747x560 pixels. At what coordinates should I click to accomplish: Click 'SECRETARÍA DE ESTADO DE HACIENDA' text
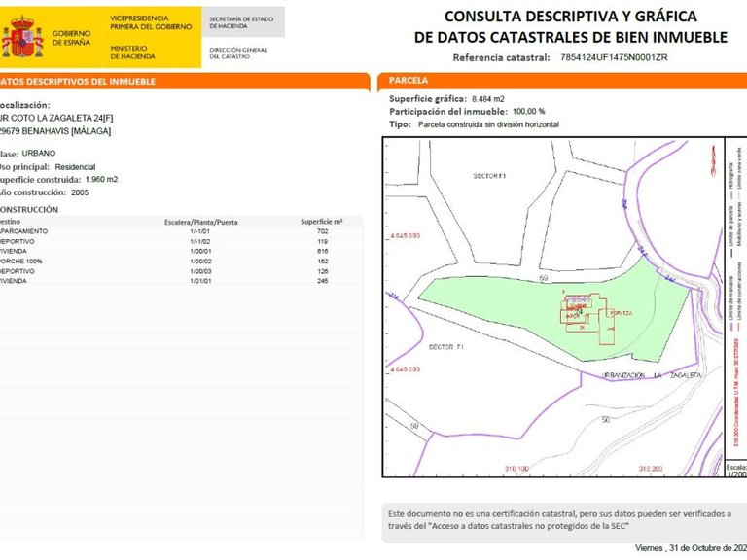pyautogui.click(x=241, y=22)
